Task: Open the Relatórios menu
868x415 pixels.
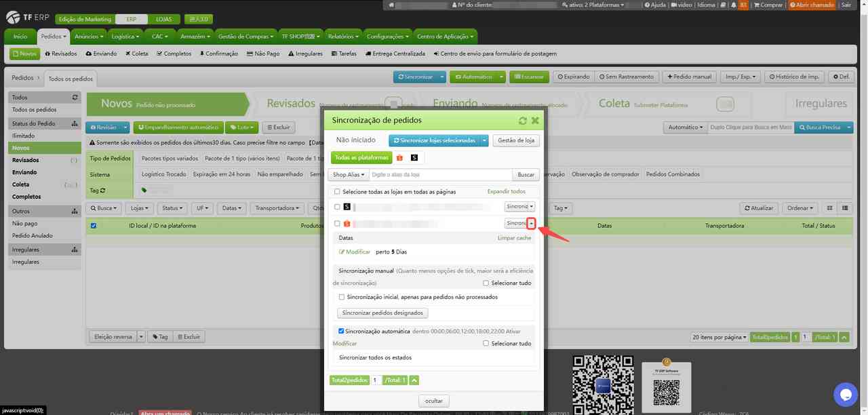Action: (342, 36)
